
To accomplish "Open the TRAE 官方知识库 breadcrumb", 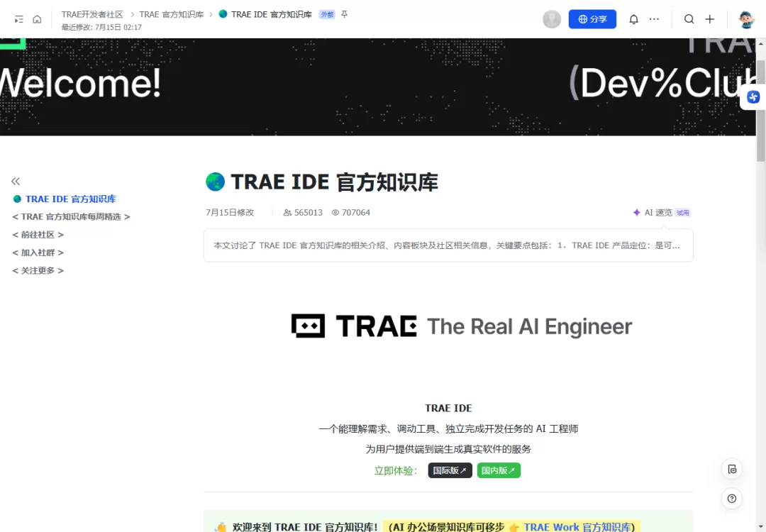I will coord(172,14).
